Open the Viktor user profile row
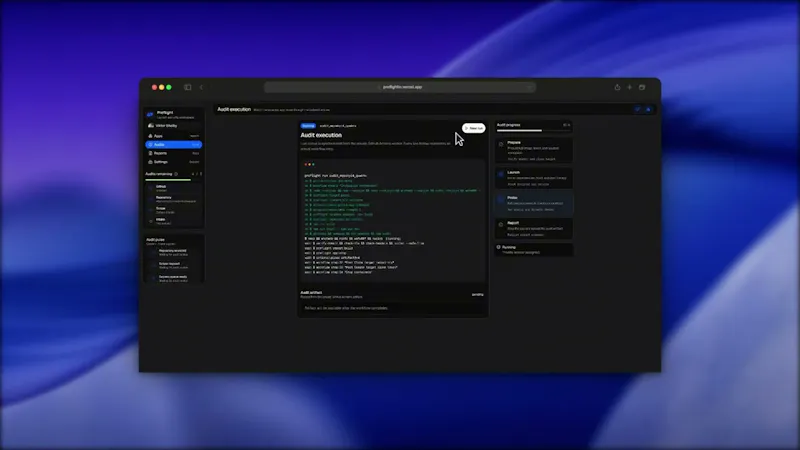The height and width of the screenshot is (450, 800). pyautogui.click(x=173, y=126)
